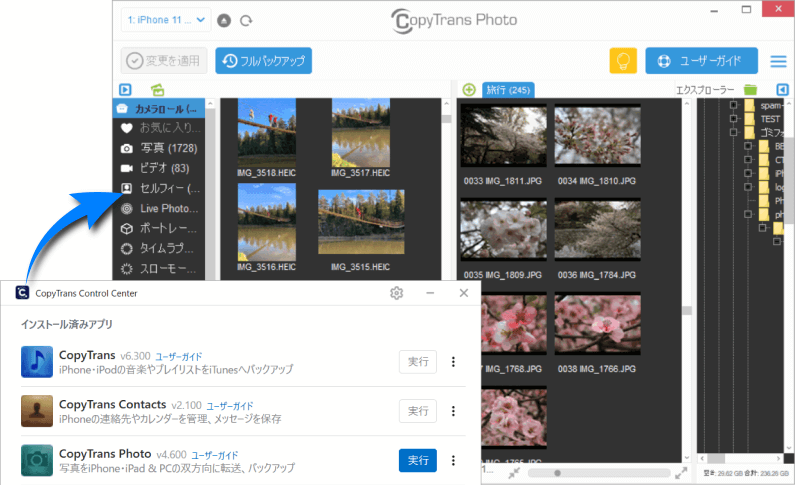Click the CopyTrans music app icon
This screenshot has height=485, width=795.
pos(37,362)
